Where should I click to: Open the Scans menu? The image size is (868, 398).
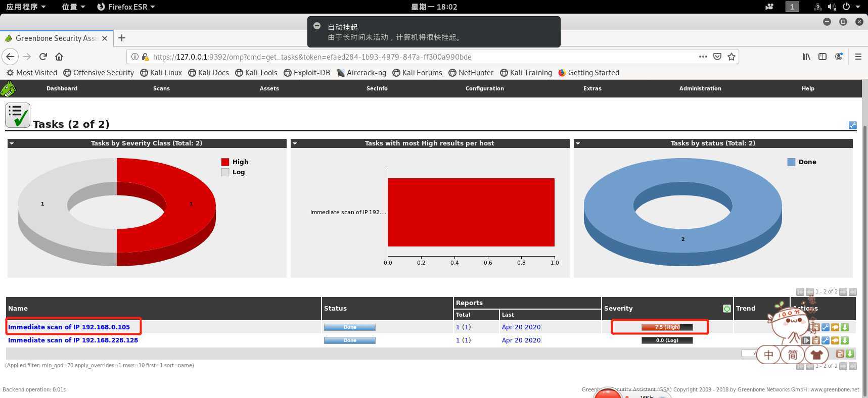(161, 88)
